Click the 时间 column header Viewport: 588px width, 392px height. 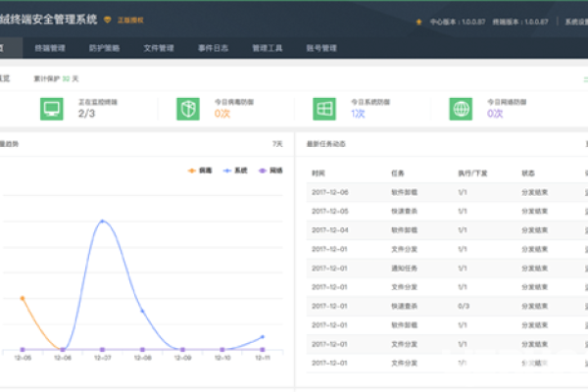point(318,173)
